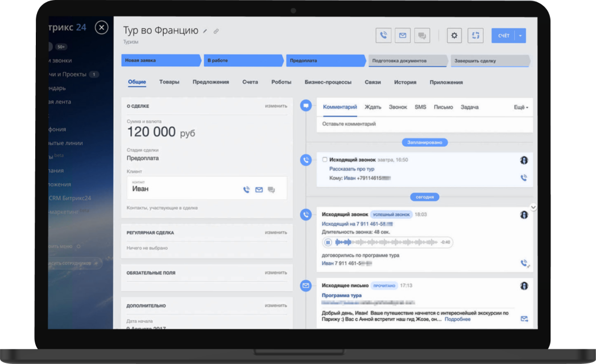Click the Иван link in the Кому line
The image size is (596, 364).
(350, 178)
